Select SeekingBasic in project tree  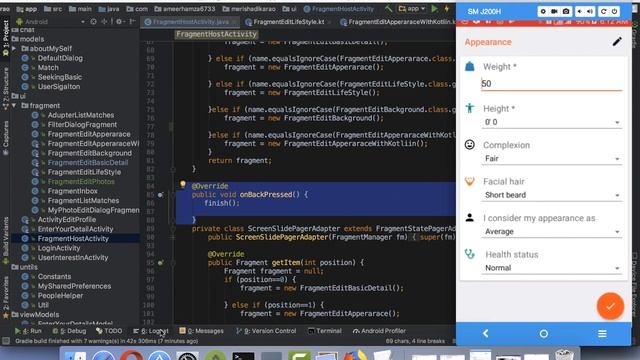[60, 77]
